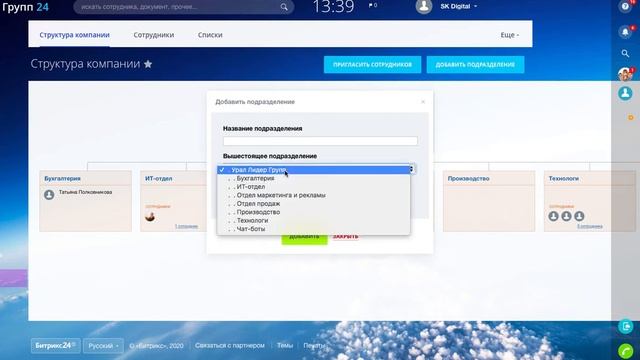Open Производство department card title
The height and width of the screenshot is (360, 640).
(468, 179)
